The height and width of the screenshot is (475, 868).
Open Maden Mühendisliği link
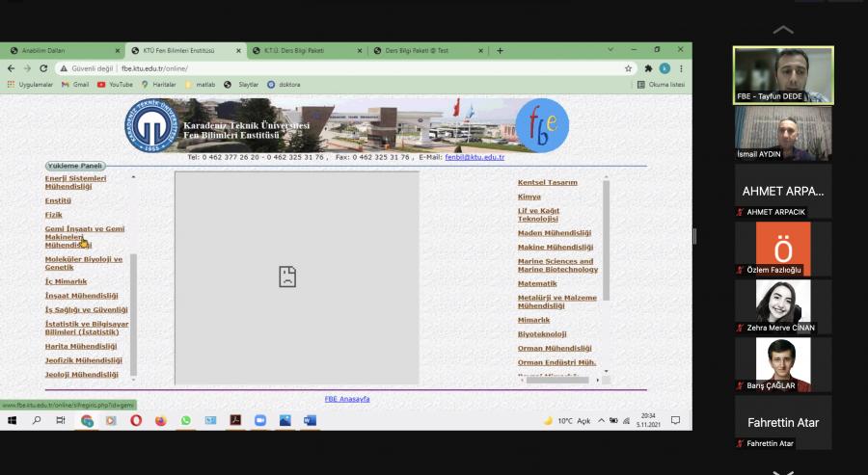[555, 233]
